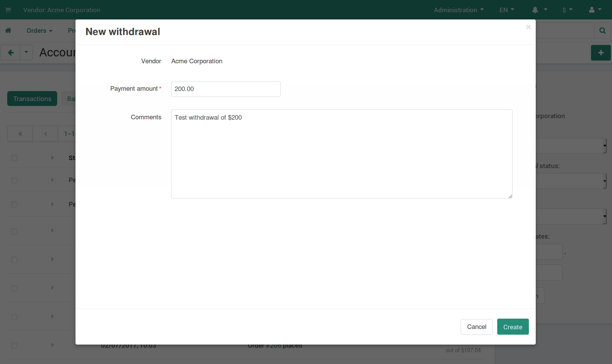Tick the select-all checkbox in table header
Image resolution: width=612 pixels, height=364 pixels.
(14, 158)
